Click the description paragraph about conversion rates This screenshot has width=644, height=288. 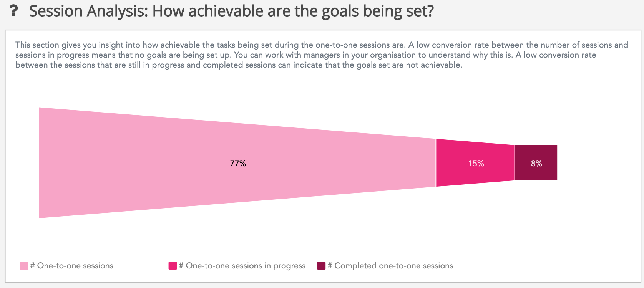click(321, 55)
